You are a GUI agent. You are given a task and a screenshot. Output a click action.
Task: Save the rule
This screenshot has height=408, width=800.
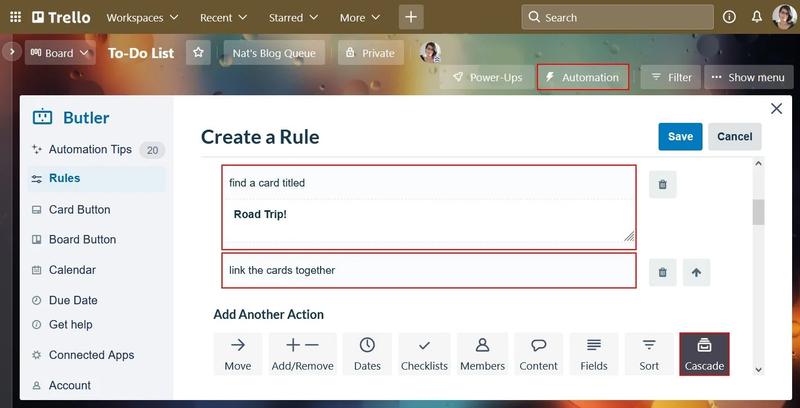680,137
